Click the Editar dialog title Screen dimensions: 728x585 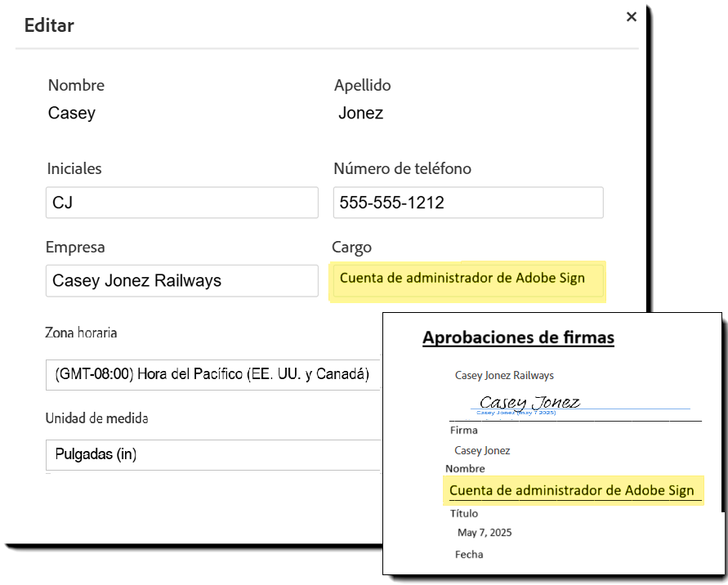click(49, 25)
